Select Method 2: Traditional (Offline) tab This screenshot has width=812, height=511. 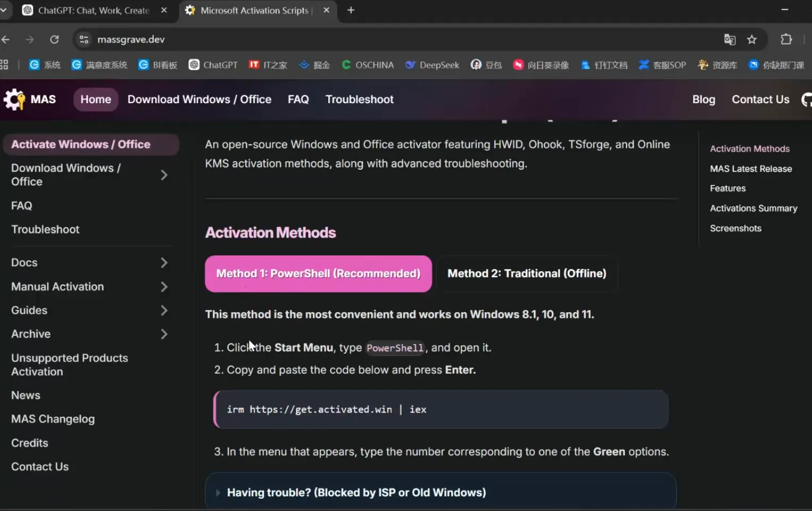[527, 274]
